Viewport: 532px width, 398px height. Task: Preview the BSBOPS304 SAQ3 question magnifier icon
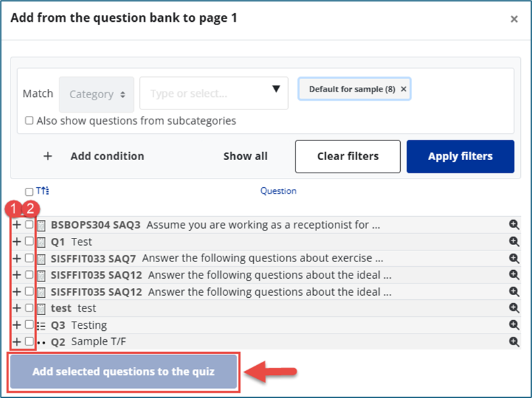514,225
